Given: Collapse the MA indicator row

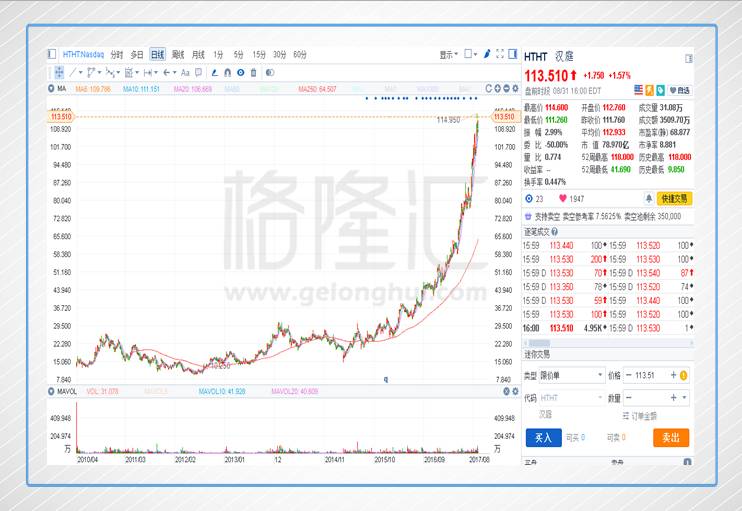Looking at the screenshot, I should (x=51, y=88).
